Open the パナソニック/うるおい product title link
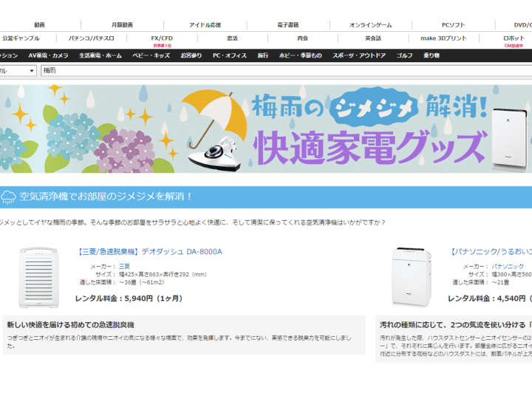 pyautogui.click(x=491, y=252)
